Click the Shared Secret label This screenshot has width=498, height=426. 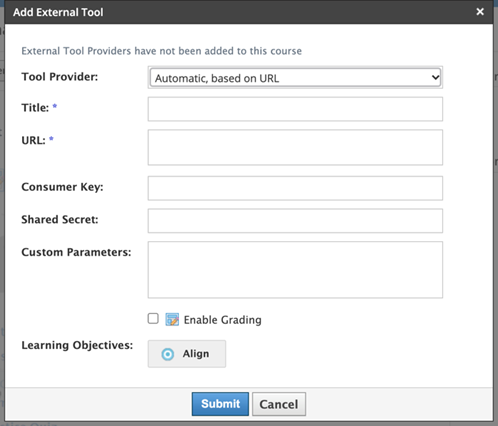coord(60,219)
